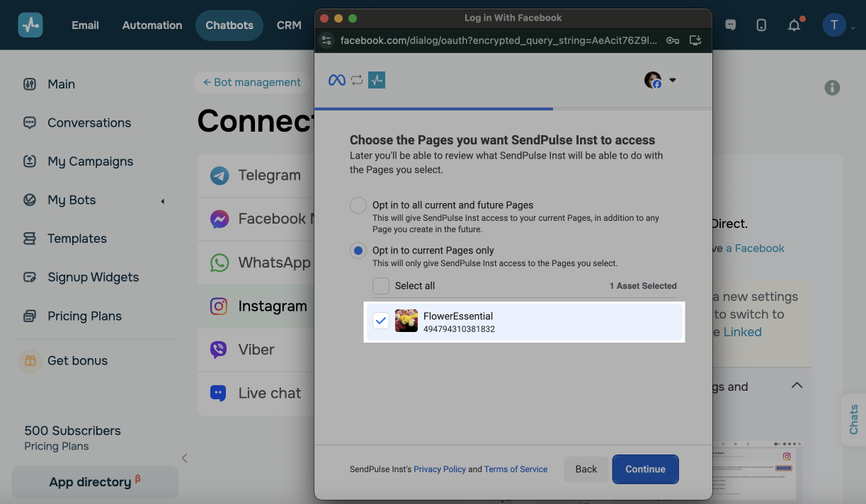Select Opt in to all current and future Pages

coord(359,205)
